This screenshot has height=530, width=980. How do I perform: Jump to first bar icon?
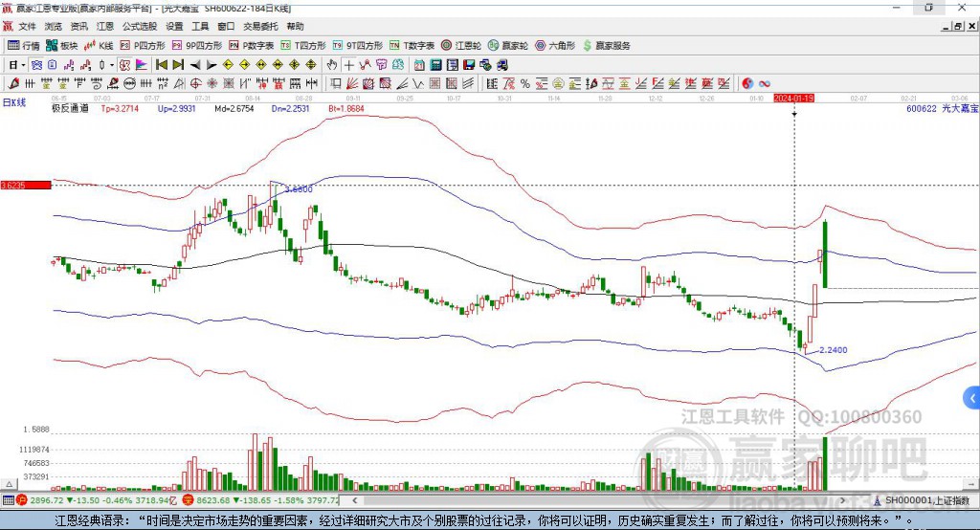(x=161, y=65)
